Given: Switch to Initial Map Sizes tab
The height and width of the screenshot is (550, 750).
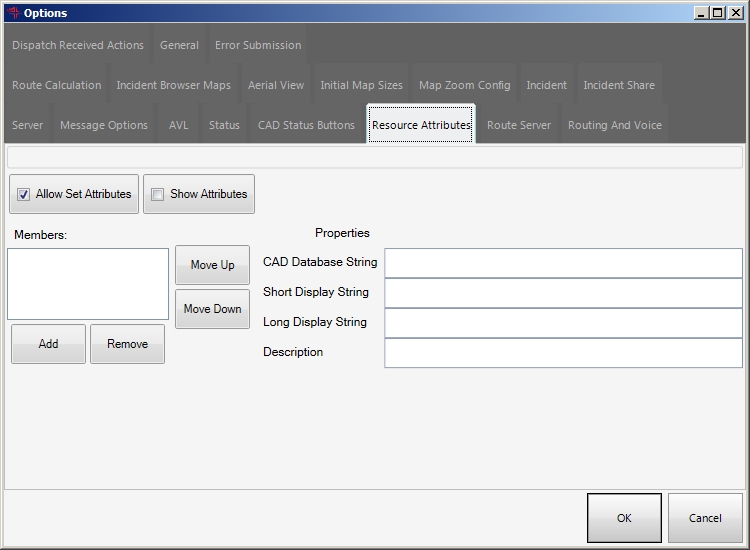Looking at the screenshot, I should click(x=362, y=85).
